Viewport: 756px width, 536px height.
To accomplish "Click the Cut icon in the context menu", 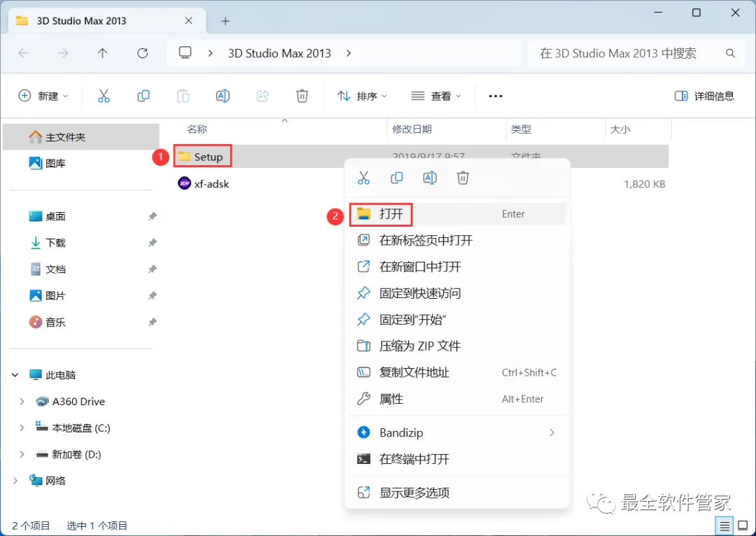I will (x=363, y=178).
